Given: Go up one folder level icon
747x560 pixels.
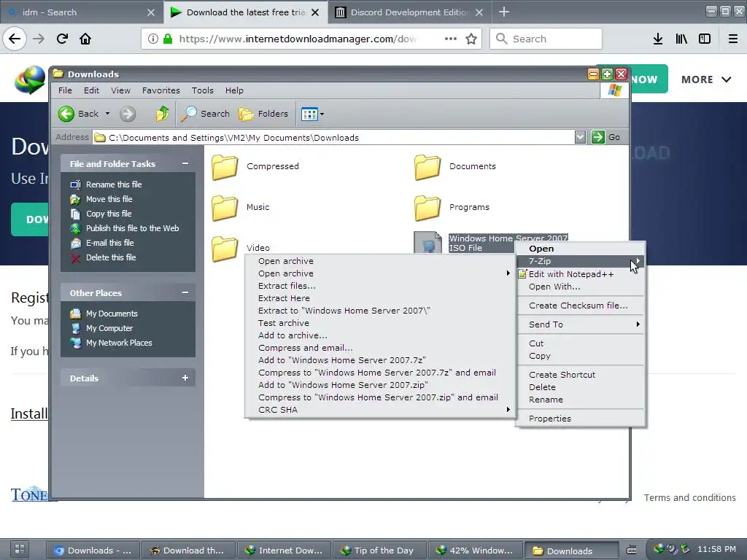Looking at the screenshot, I should [x=162, y=114].
